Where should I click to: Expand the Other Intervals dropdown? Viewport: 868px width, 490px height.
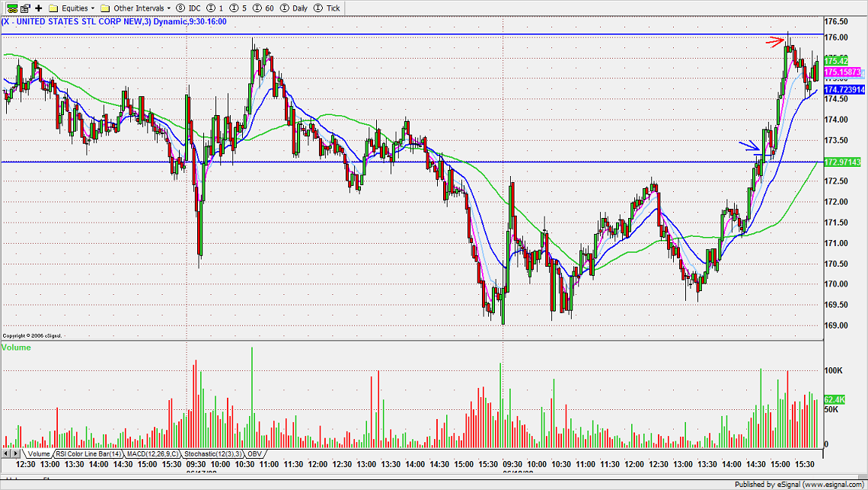pos(135,8)
